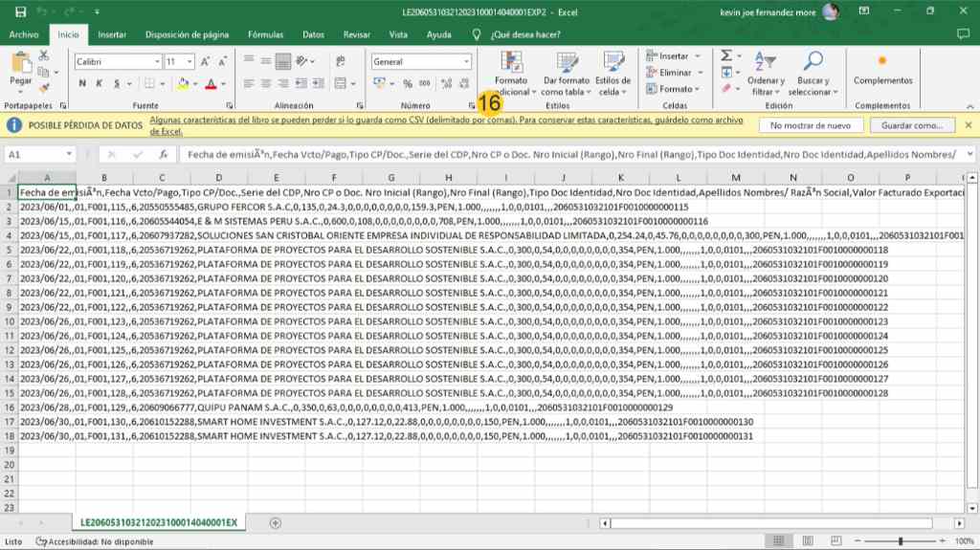This screenshot has height=550, width=980.
Task: Click the Format Painter brush icon
Action: click(x=44, y=87)
